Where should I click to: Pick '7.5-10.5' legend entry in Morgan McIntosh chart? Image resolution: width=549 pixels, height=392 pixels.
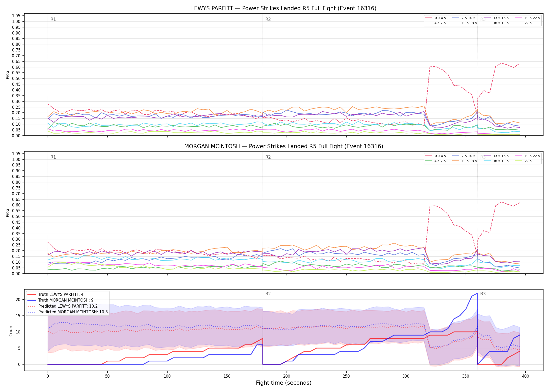click(x=464, y=156)
